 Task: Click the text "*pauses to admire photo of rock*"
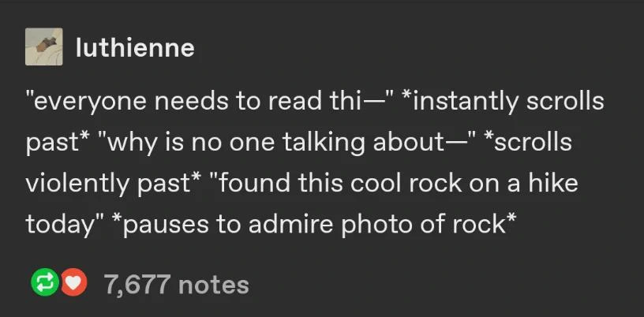[310, 226]
